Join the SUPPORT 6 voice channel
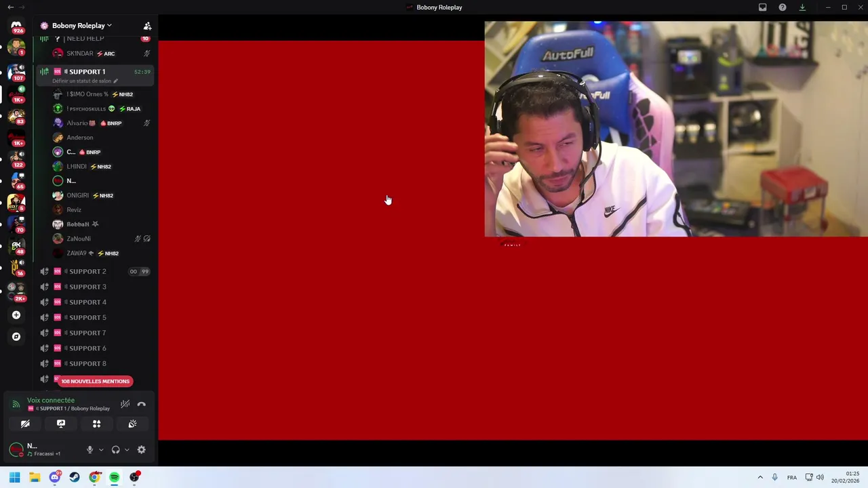 [x=94, y=348]
